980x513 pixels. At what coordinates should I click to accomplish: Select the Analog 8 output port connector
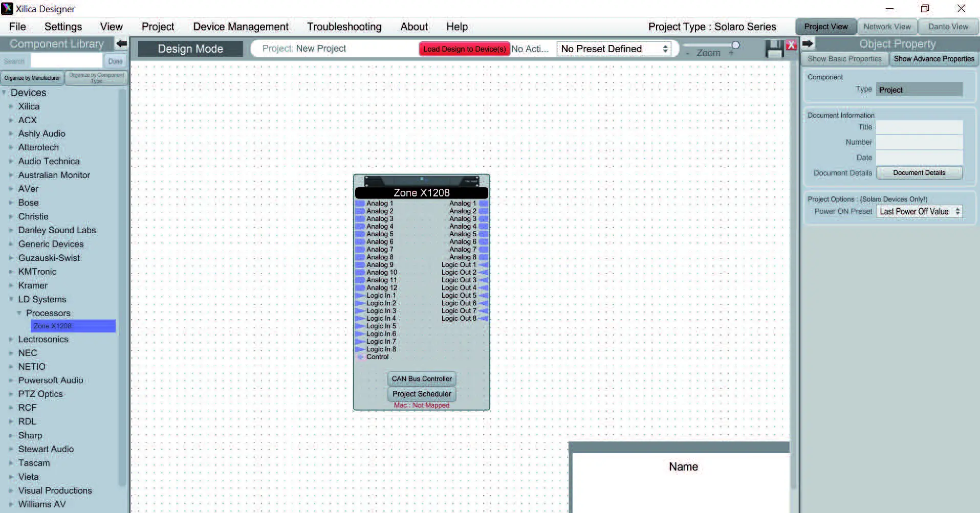(484, 257)
